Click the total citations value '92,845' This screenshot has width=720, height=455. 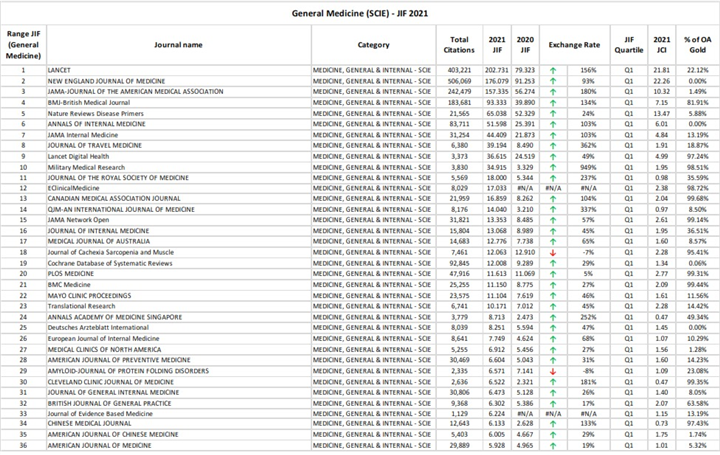(x=460, y=264)
